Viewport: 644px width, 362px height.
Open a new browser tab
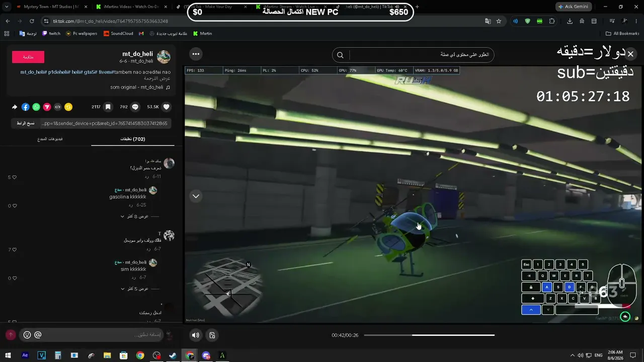coord(417,7)
